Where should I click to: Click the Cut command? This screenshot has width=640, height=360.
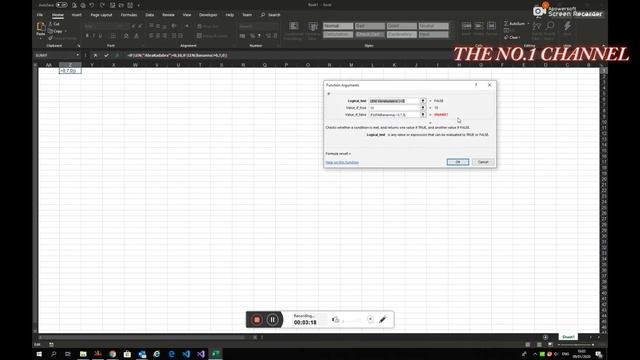coord(54,24)
